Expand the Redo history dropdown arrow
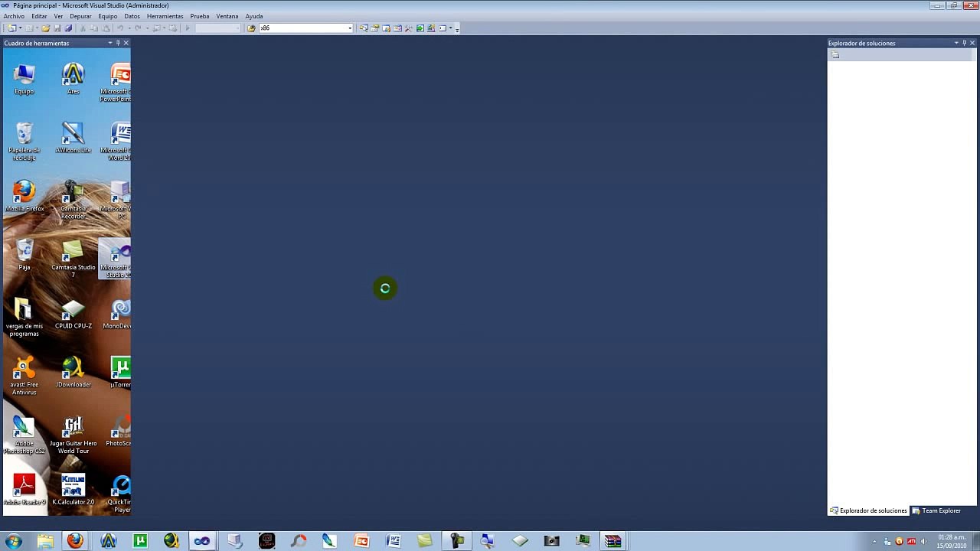Viewport: 980px width, 551px height. point(147,28)
